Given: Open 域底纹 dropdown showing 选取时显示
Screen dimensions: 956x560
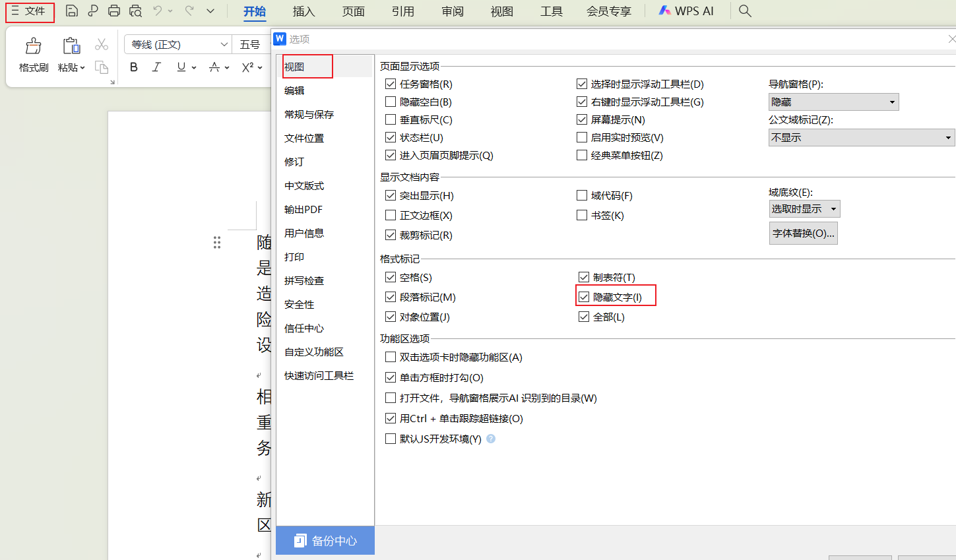Looking at the screenshot, I should (x=805, y=208).
